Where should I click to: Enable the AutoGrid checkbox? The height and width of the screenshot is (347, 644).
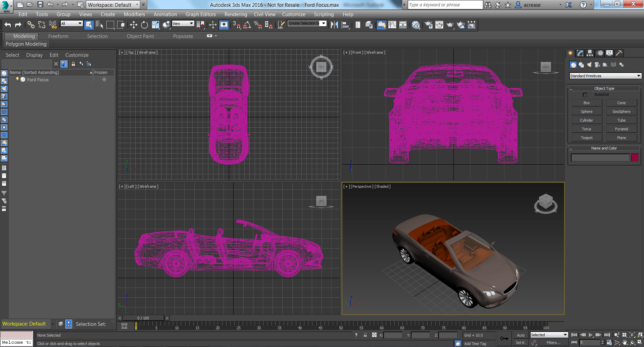585,95
